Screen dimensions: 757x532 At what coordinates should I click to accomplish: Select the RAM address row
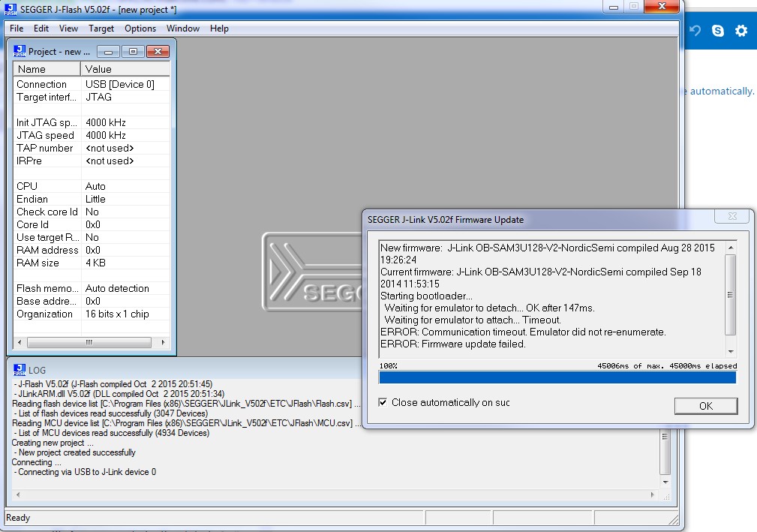92,250
